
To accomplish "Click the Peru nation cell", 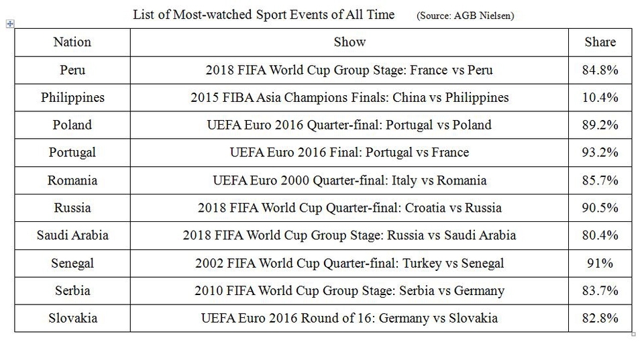I will (72, 70).
